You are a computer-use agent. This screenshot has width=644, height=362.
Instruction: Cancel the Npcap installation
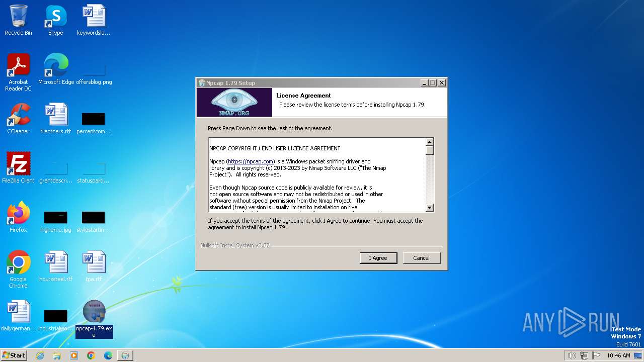[421, 258]
